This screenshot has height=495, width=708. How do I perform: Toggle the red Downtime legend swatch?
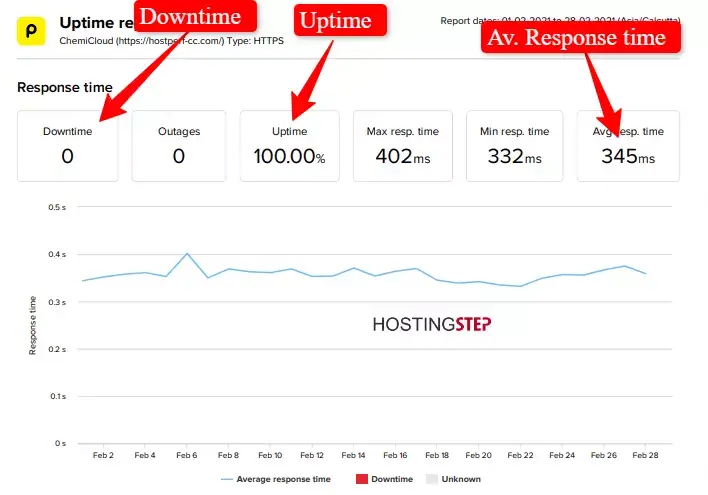[x=362, y=479]
